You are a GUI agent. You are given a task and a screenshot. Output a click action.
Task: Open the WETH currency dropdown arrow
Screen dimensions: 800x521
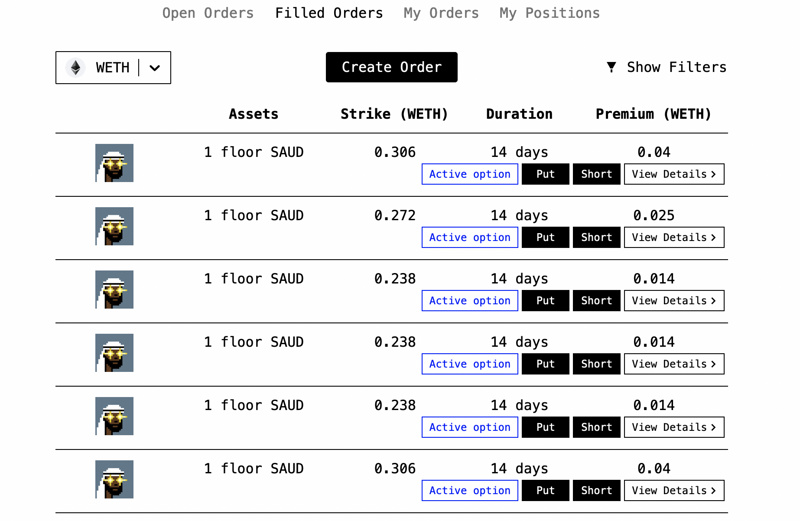point(155,68)
